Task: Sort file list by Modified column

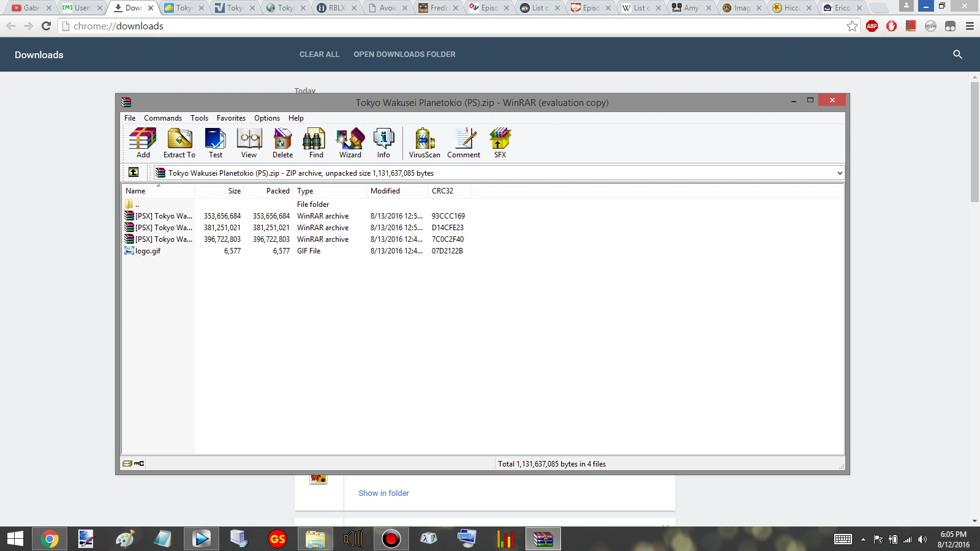Action: pos(397,191)
